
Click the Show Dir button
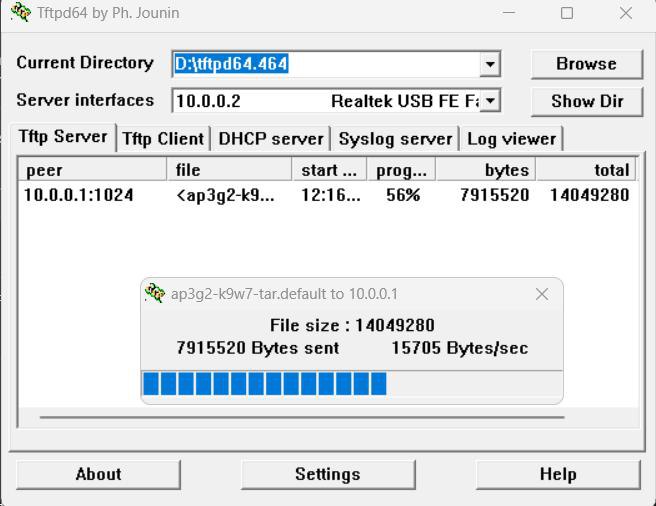pos(587,101)
